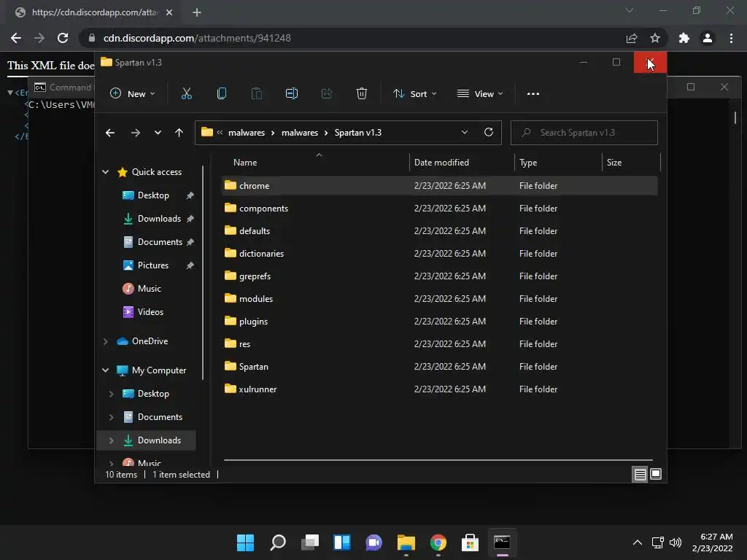Screen dimensions: 747x560
Task: Click the Copy icon in Explorer toolbar
Action: pyautogui.click(x=222, y=94)
